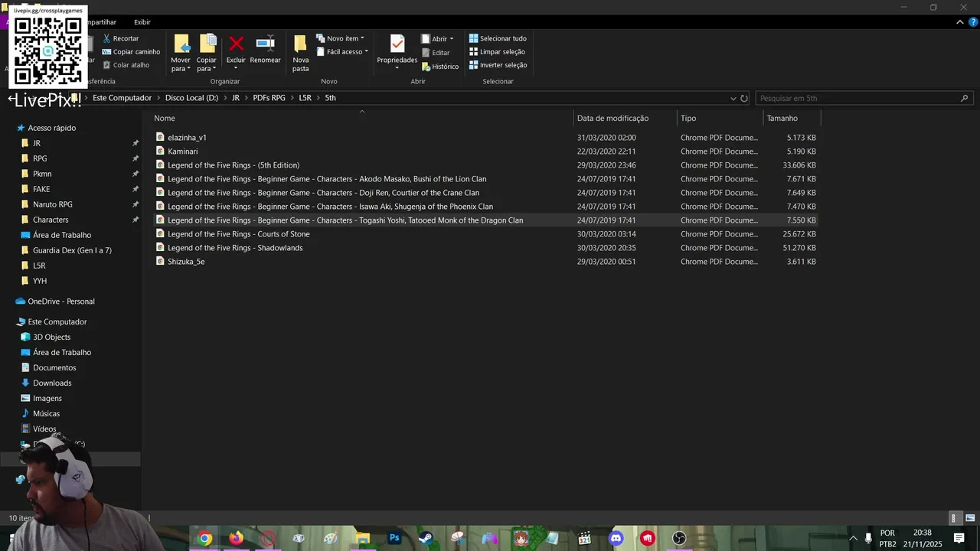Select the Shizuka_5e file icon

click(160, 261)
